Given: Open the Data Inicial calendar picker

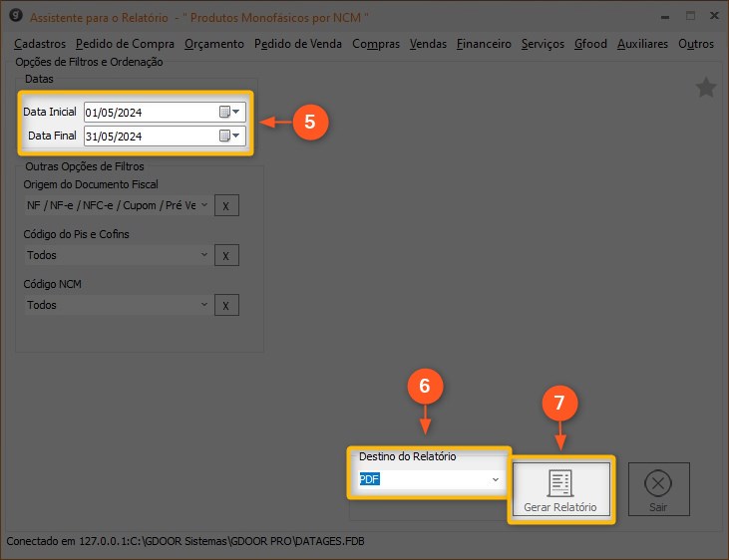Looking at the screenshot, I should [230, 112].
